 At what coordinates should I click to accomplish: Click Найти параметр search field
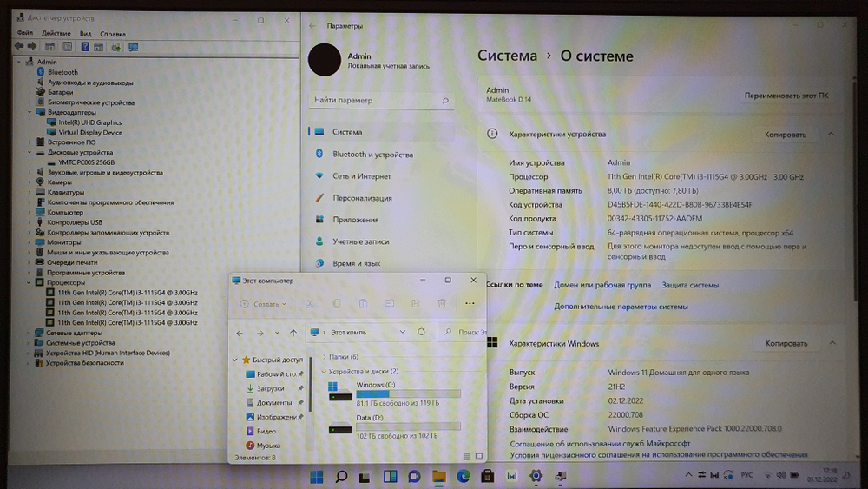[x=381, y=100]
